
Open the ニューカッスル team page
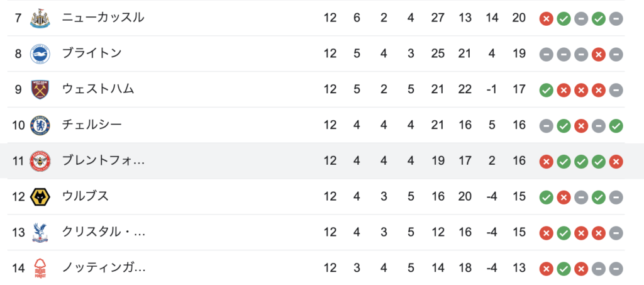click(x=103, y=18)
